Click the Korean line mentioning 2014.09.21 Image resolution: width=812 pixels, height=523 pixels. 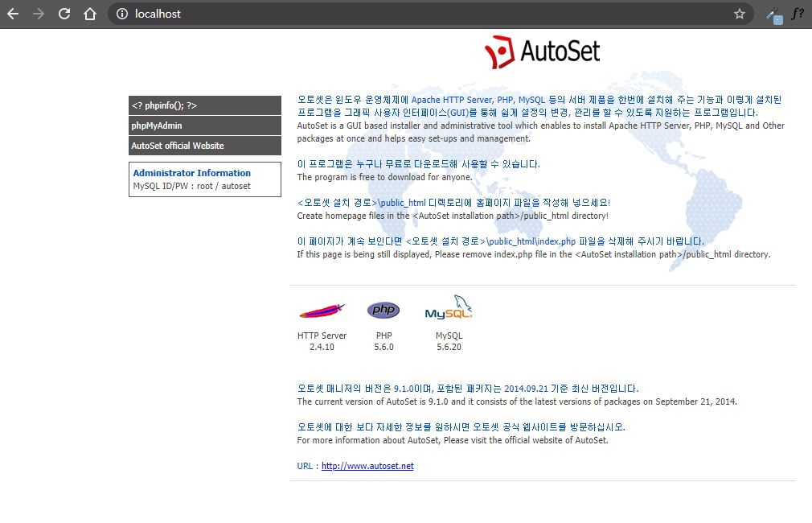coord(468,389)
